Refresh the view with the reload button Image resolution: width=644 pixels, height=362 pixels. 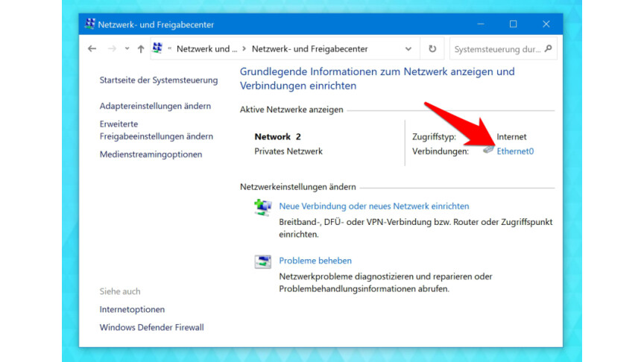point(432,49)
